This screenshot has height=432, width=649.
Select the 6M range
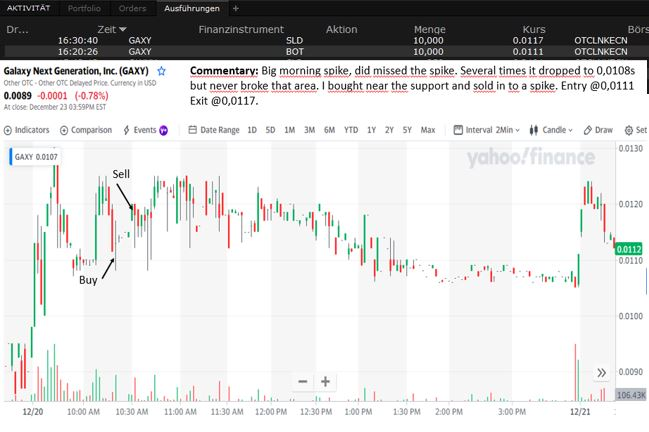(x=329, y=130)
